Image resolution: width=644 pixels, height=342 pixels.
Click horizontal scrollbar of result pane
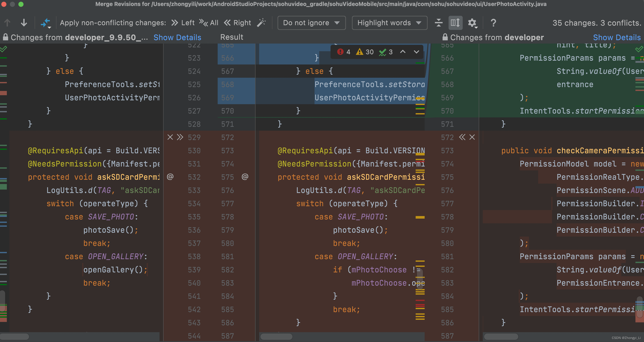pos(276,337)
